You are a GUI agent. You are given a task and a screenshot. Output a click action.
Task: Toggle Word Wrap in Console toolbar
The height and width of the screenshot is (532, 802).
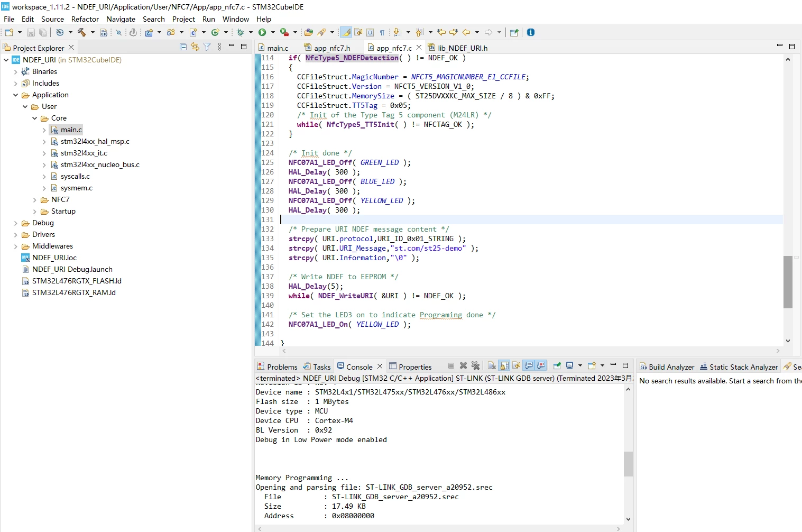pos(517,365)
